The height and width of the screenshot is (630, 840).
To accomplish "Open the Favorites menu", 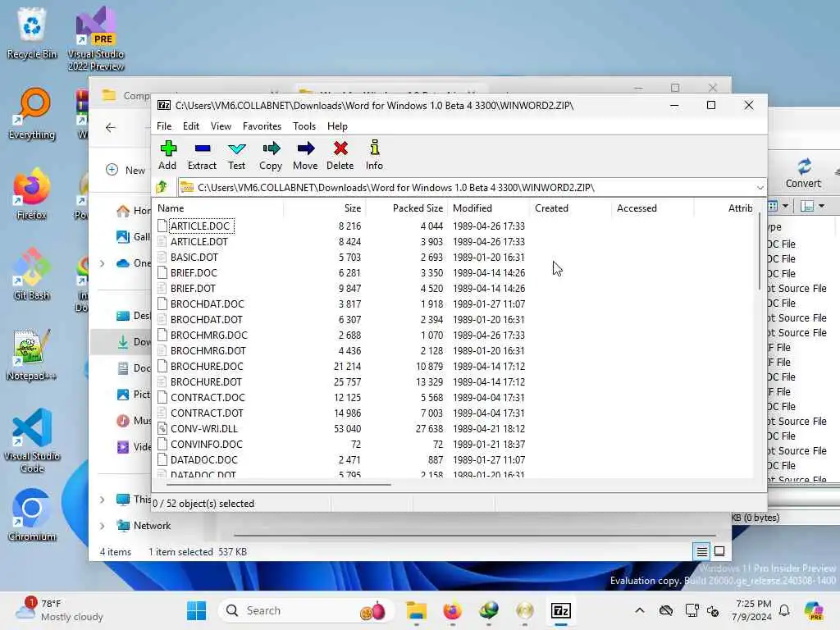I will (262, 126).
